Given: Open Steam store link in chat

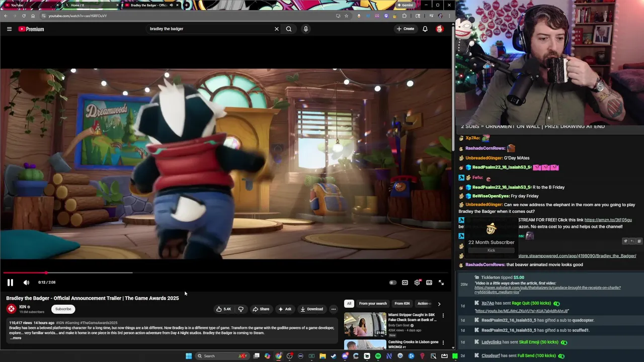Looking at the screenshot, I should [x=577, y=256].
